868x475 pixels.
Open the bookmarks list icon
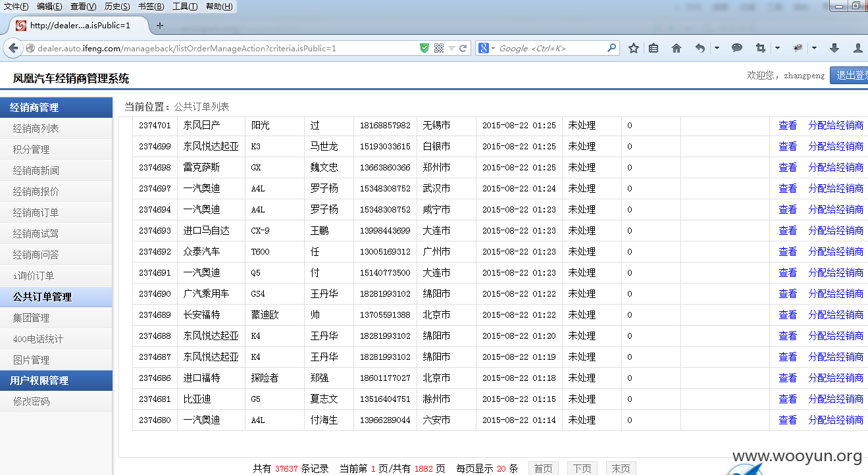click(653, 48)
